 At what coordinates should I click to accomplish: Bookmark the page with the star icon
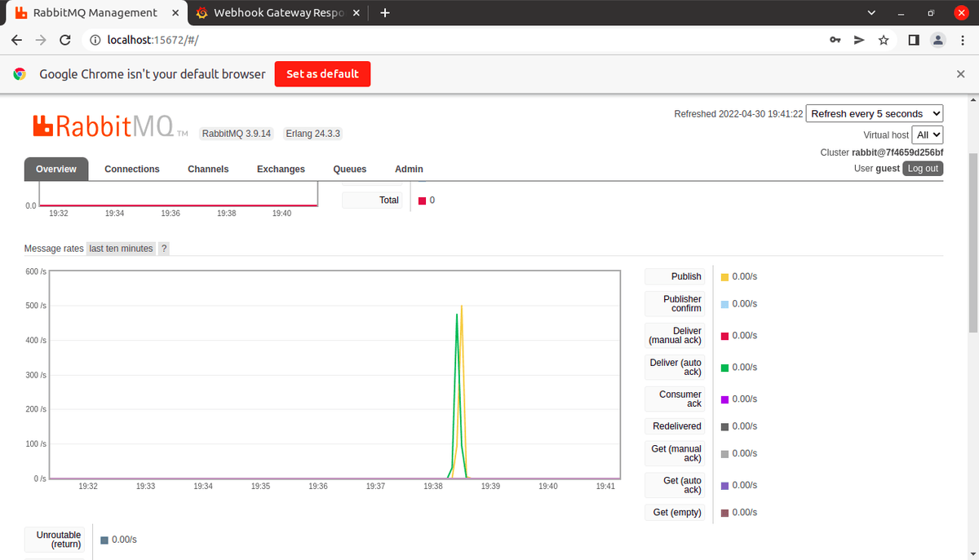click(884, 39)
